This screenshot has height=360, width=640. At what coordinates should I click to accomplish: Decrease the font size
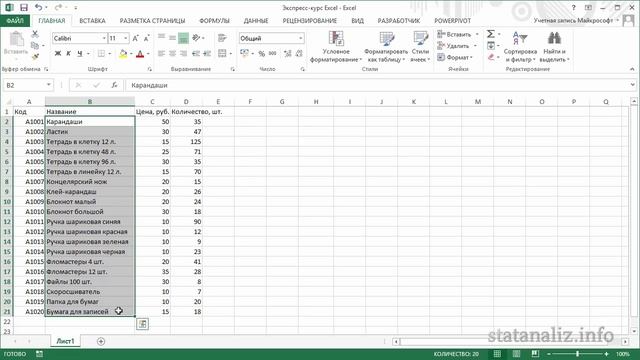pos(147,38)
